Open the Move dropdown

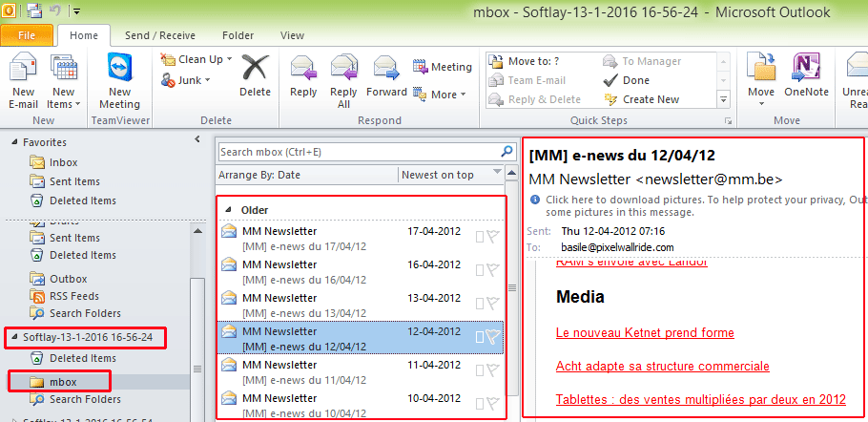[x=761, y=82]
